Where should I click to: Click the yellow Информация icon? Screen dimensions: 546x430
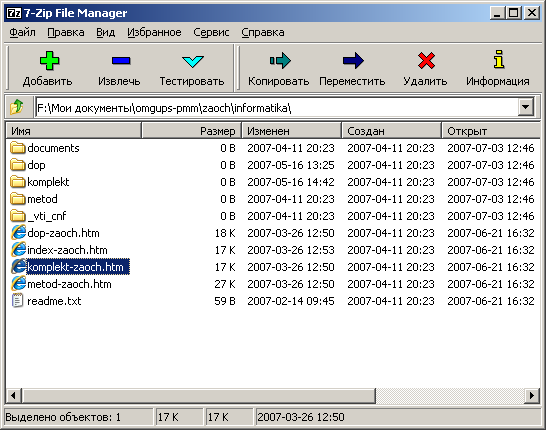pos(499,59)
